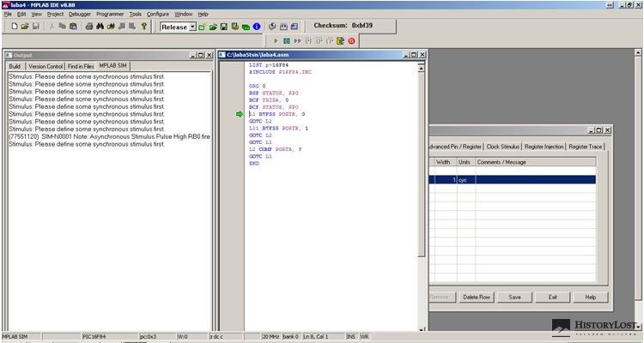Click the Save File floppy icon
Screen dimensions: 644x343
tap(36, 27)
